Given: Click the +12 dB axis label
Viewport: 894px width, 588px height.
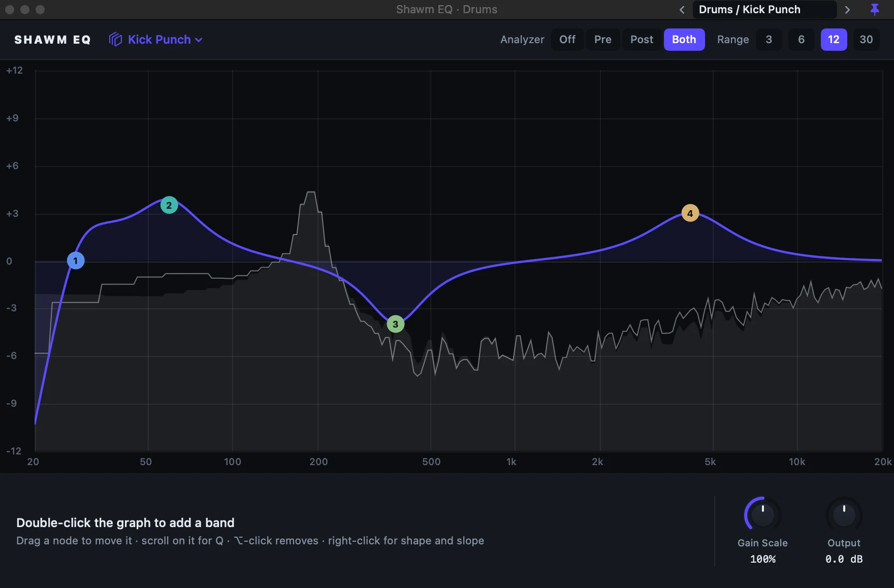Looking at the screenshot, I should coord(14,71).
